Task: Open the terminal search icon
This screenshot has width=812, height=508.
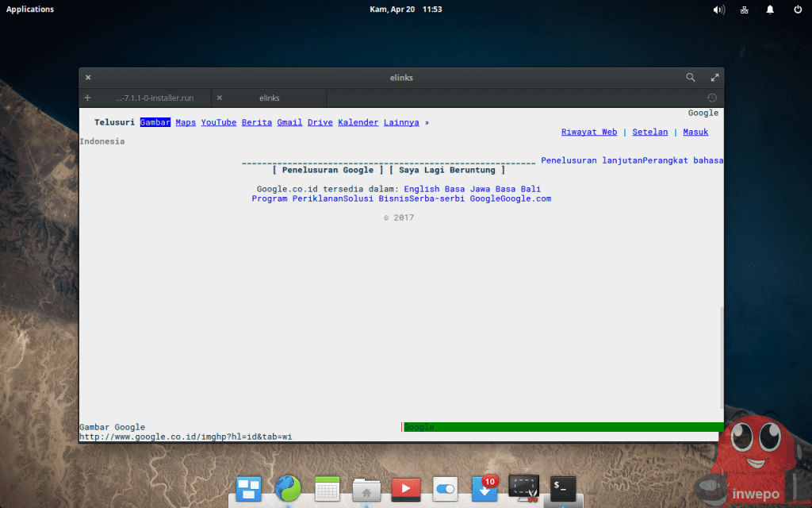Action: (691, 77)
